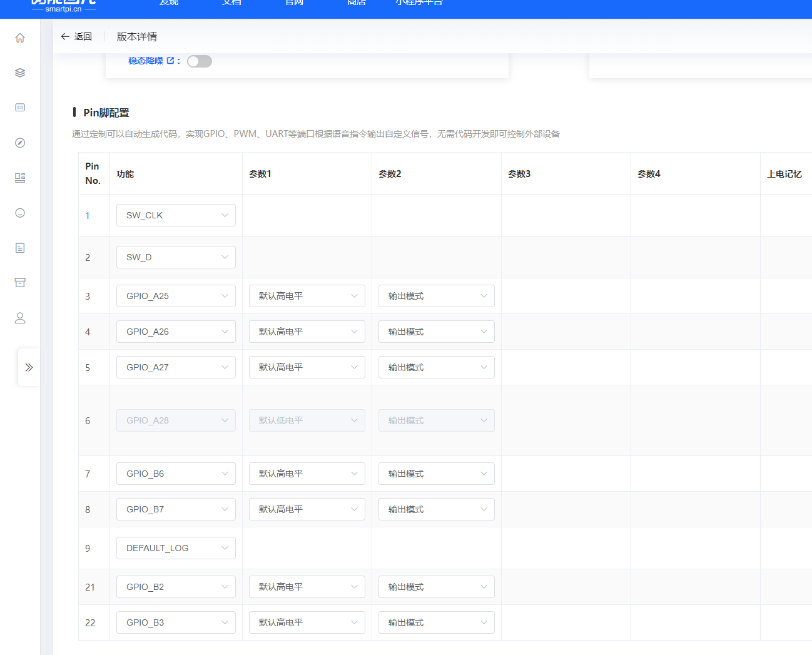Open 输出模式 dropdown for pin 5
812x655 pixels.
click(436, 367)
